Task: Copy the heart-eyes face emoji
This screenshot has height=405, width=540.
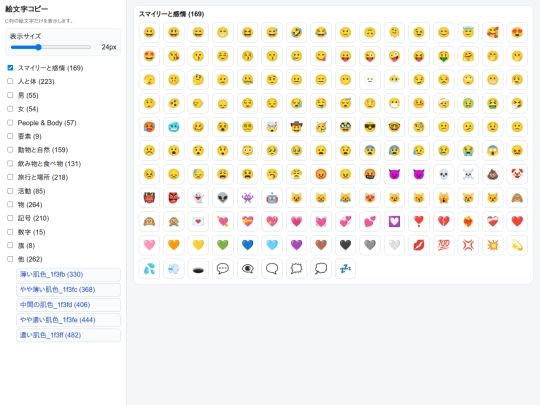Action: pyautogui.click(x=517, y=32)
